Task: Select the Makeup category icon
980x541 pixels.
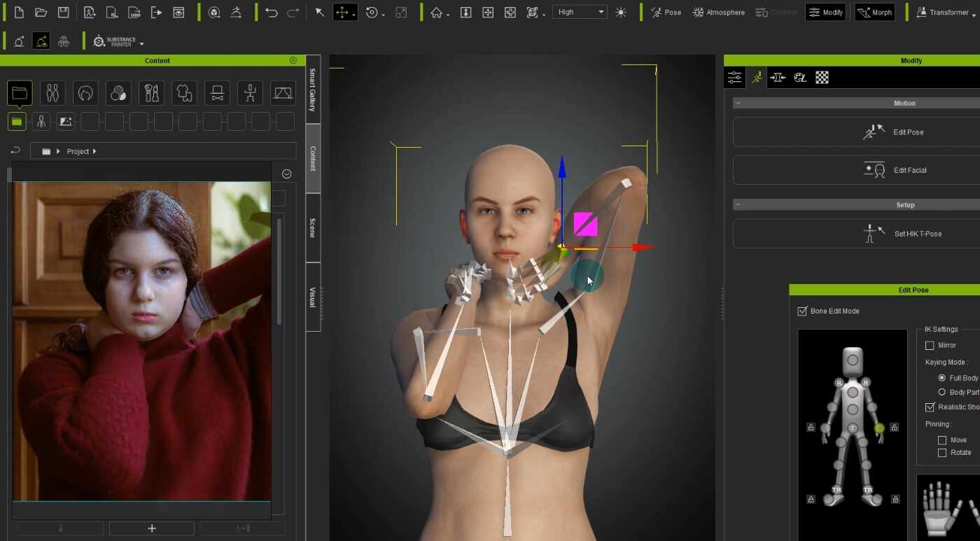Action: 151,92
